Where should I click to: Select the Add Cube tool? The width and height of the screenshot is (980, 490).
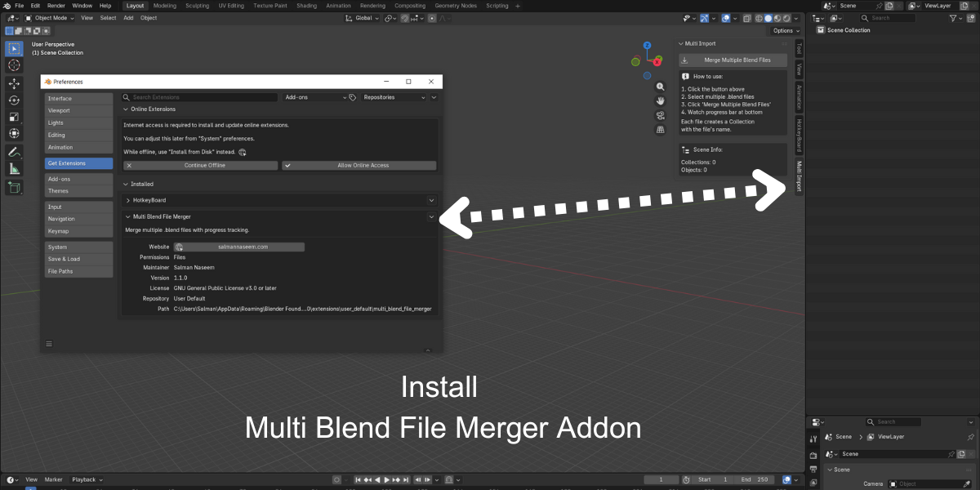tap(14, 187)
